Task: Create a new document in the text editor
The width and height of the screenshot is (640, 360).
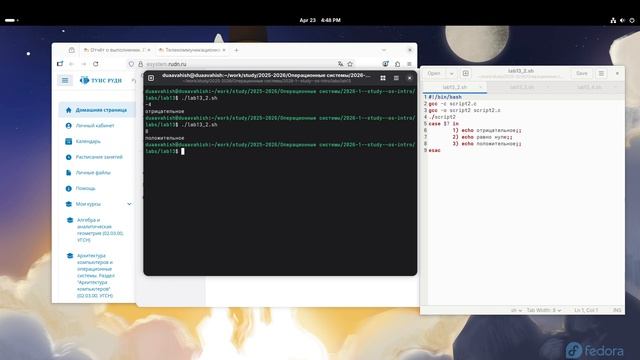Action: coord(466,73)
